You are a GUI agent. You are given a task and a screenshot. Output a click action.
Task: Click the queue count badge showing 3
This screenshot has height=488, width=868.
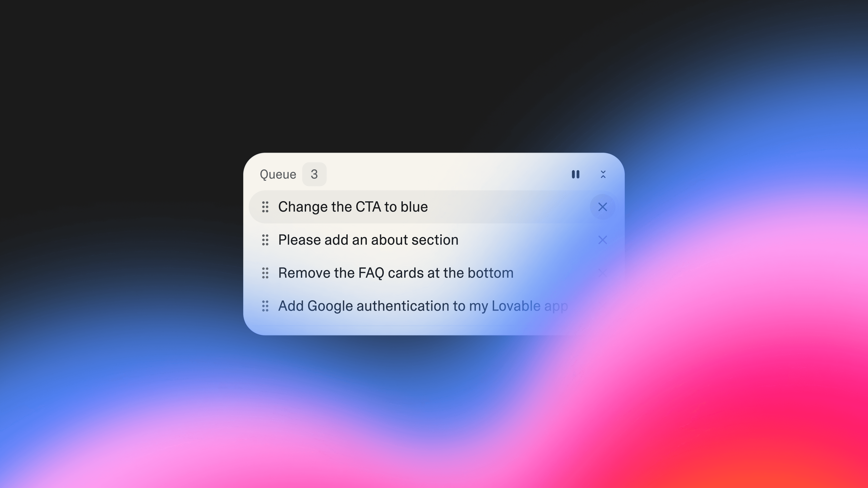point(314,174)
